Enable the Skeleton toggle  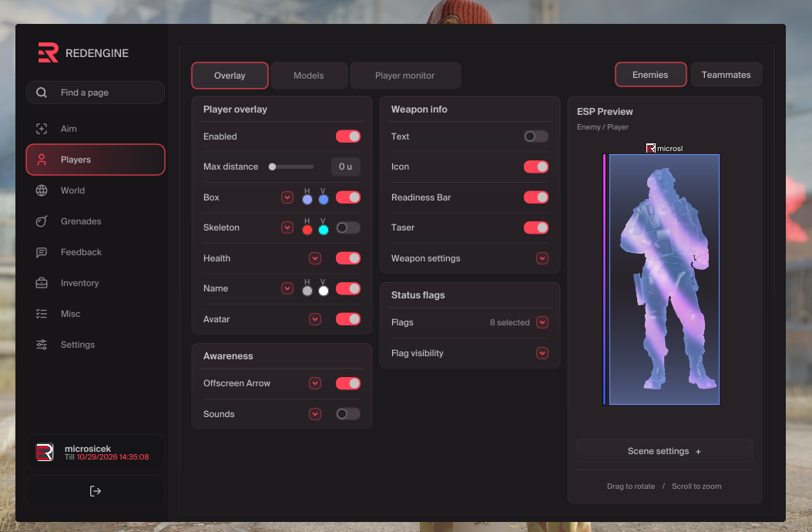tap(348, 227)
